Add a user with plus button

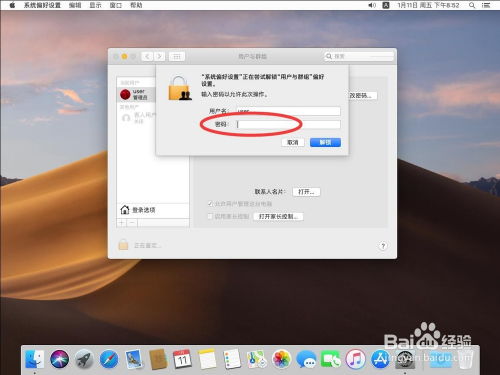click(122, 223)
